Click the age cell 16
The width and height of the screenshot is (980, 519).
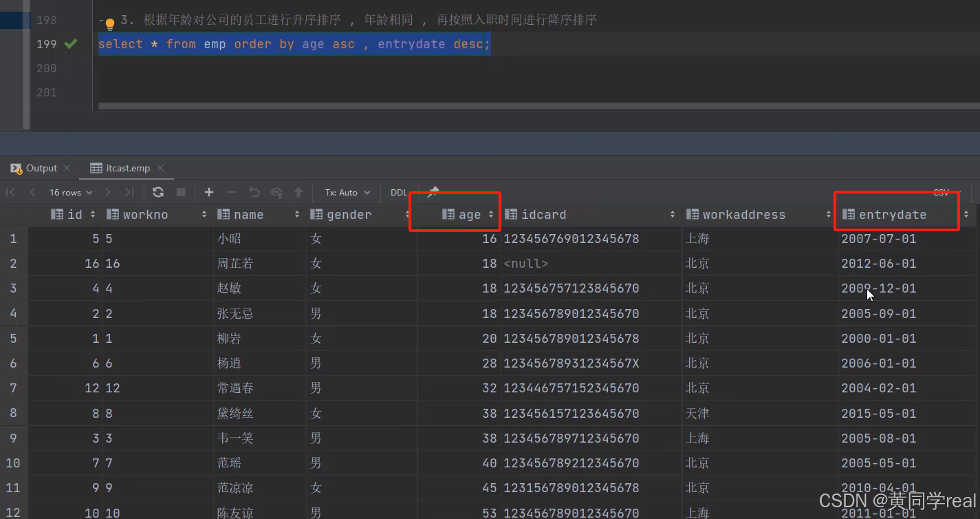pos(459,239)
